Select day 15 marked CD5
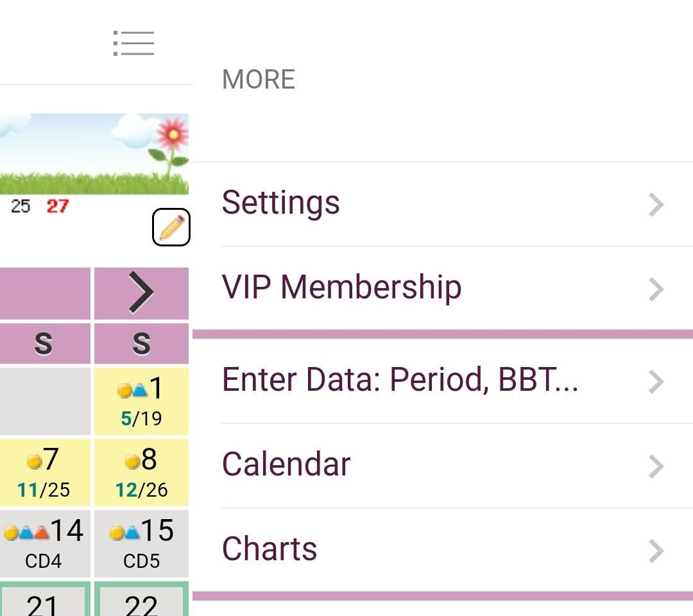Image resolution: width=693 pixels, height=616 pixels. [141, 543]
